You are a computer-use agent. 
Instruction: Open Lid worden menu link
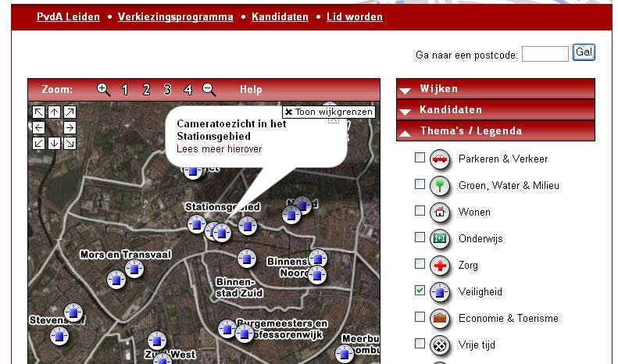point(355,17)
